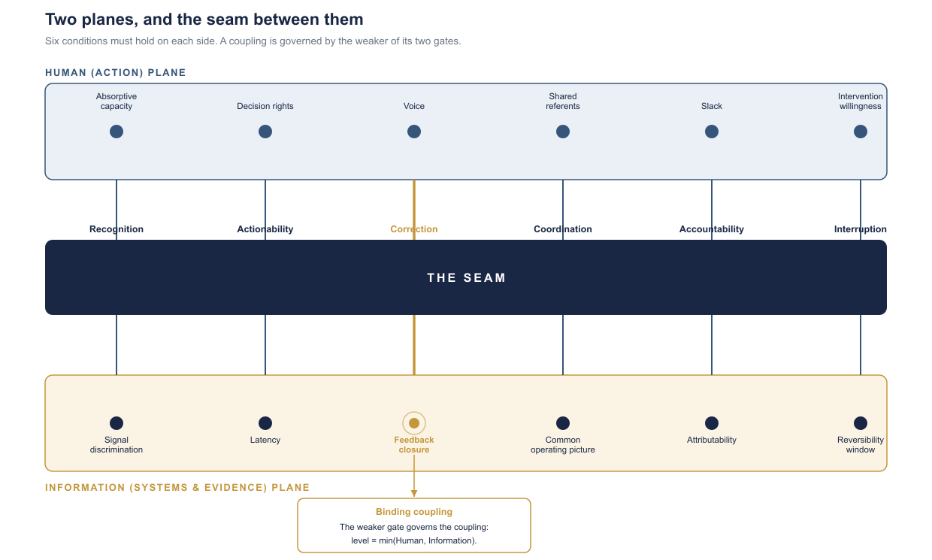
Task: Click the highlighted Feedback closure node
Action: pyautogui.click(x=414, y=423)
